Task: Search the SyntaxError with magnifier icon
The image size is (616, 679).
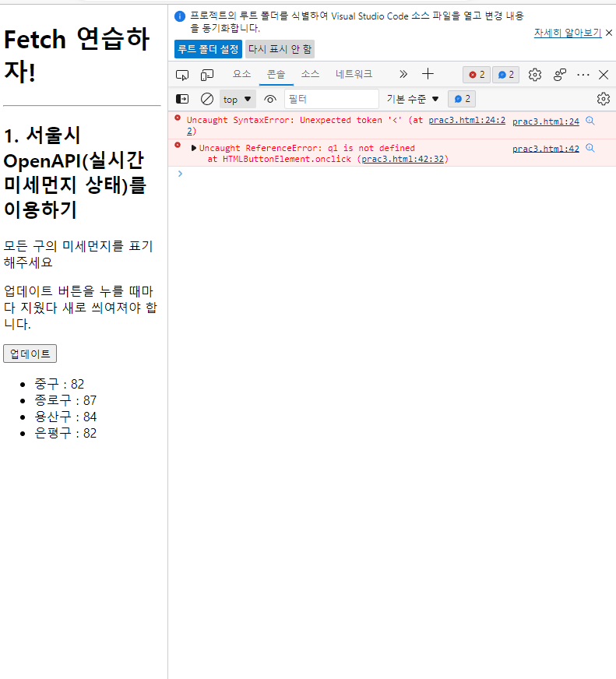Action: click(x=590, y=121)
